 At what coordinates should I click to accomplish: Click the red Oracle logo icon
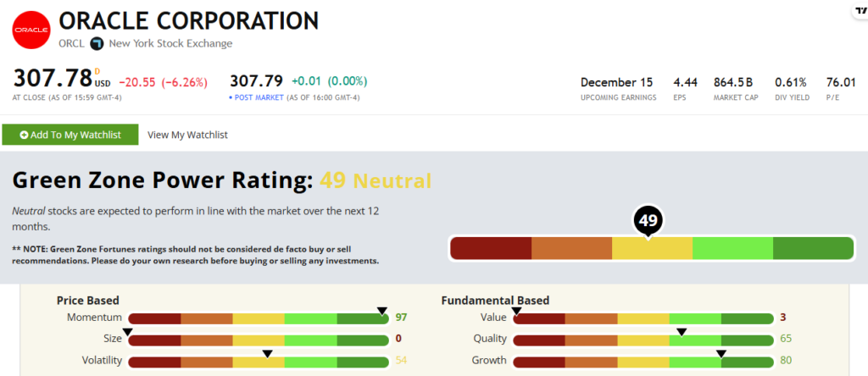(x=31, y=30)
